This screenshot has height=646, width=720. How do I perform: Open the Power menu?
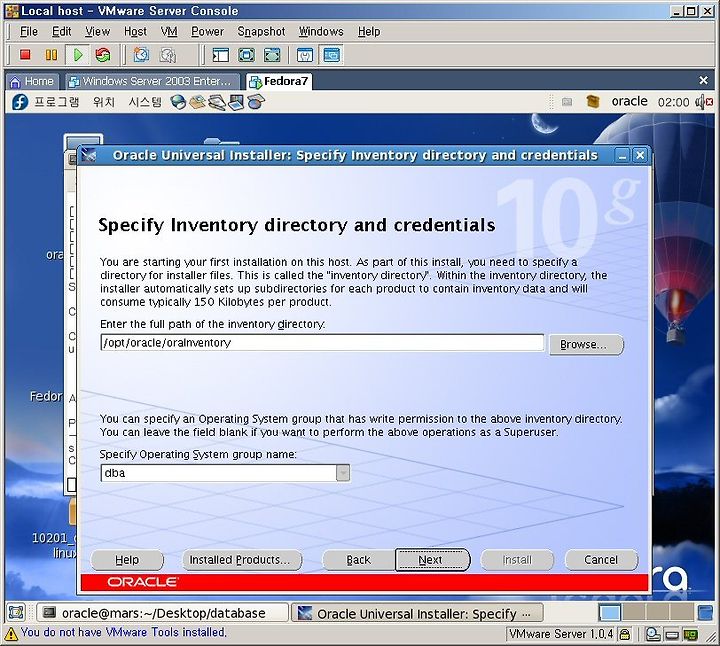208,32
